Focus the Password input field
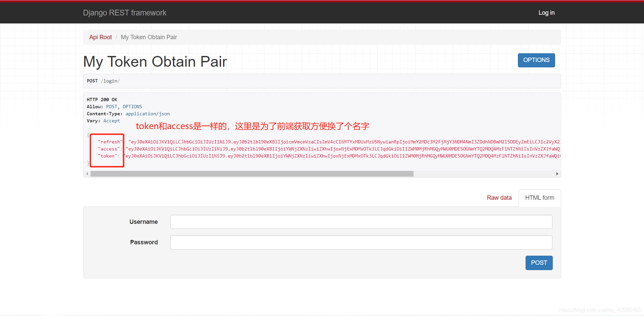Screen dimensions: 644x316 pyautogui.click(x=361, y=242)
